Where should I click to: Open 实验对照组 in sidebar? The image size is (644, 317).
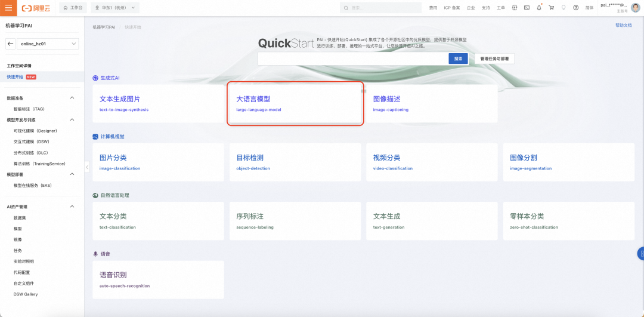pyautogui.click(x=24, y=261)
